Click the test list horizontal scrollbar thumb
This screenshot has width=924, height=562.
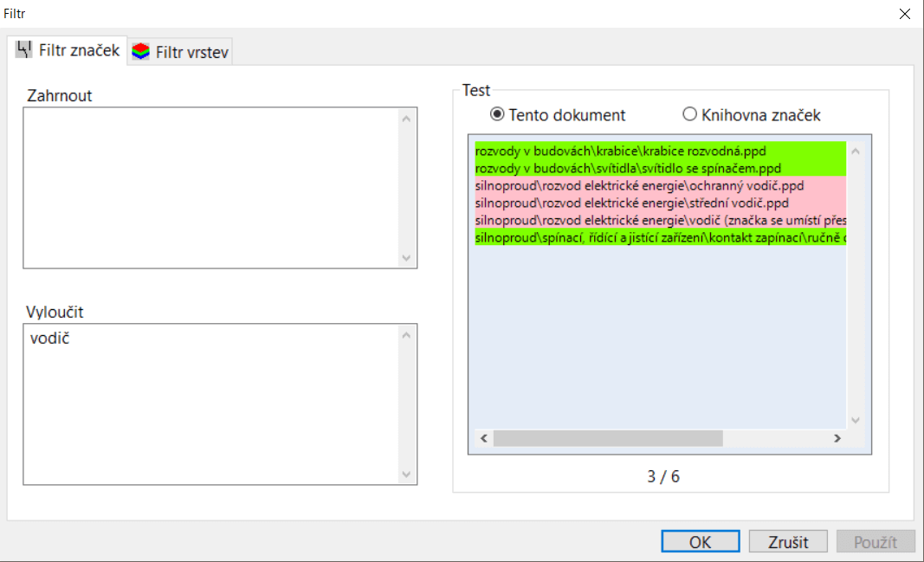pos(608,438)
